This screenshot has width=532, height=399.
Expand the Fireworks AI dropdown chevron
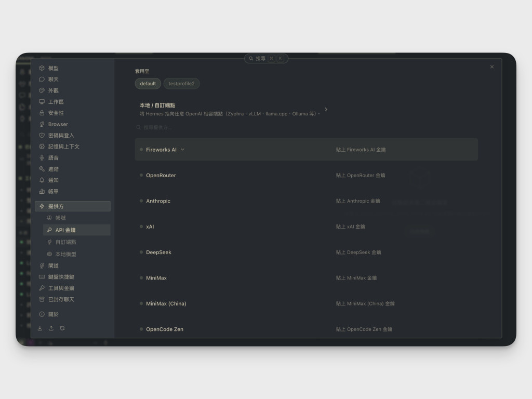point(182,150)
